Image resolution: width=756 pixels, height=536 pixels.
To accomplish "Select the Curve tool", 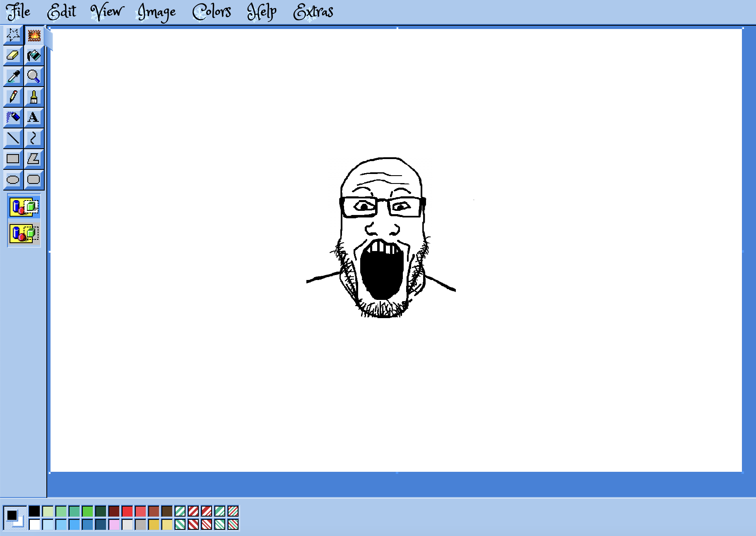I will 34,138.
